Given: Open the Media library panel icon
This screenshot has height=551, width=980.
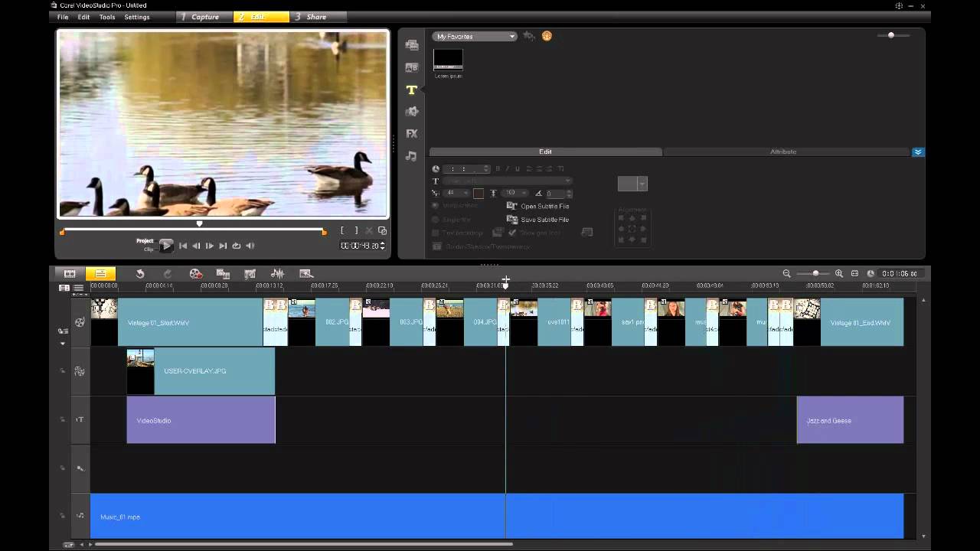Looking at the screenshot, I should tap(412, 45).
